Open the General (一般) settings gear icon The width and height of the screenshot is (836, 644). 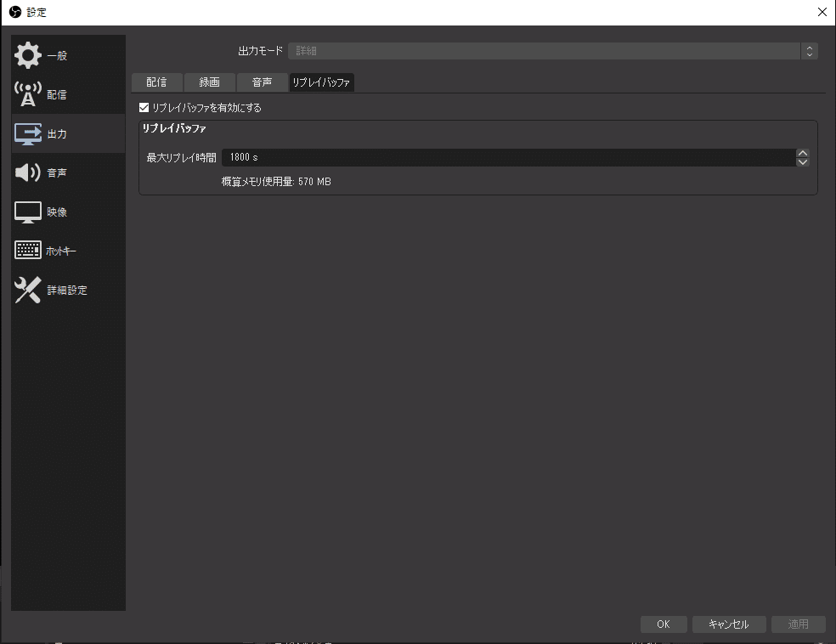tap(28, 55)
